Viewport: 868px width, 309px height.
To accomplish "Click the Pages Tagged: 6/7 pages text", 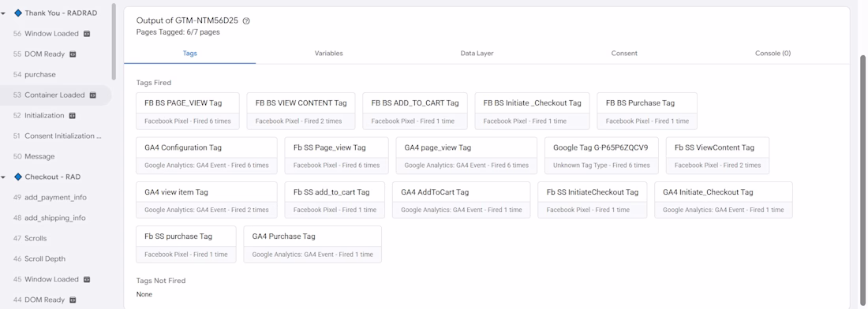I will [178, 32].
